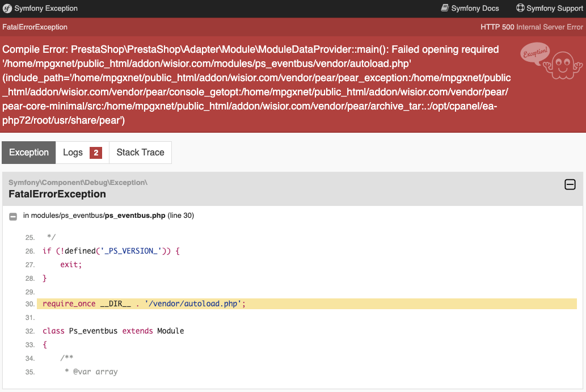Viewport: 586px width, 392px height.
Task: Open the Symfony Docs text link
Action: click(475, 9)
